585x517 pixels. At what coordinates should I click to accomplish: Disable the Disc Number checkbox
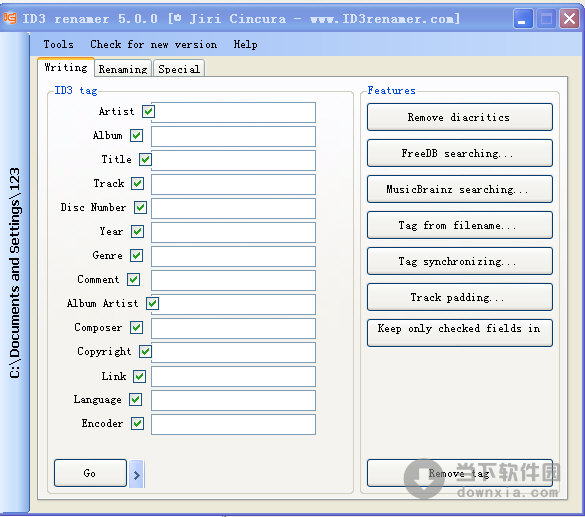(x=141, y=207)
